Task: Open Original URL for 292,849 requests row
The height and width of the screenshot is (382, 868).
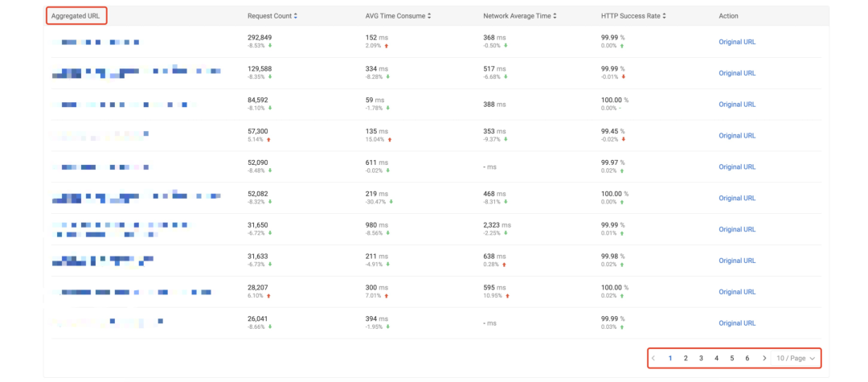Action: [x=737, y=42]
